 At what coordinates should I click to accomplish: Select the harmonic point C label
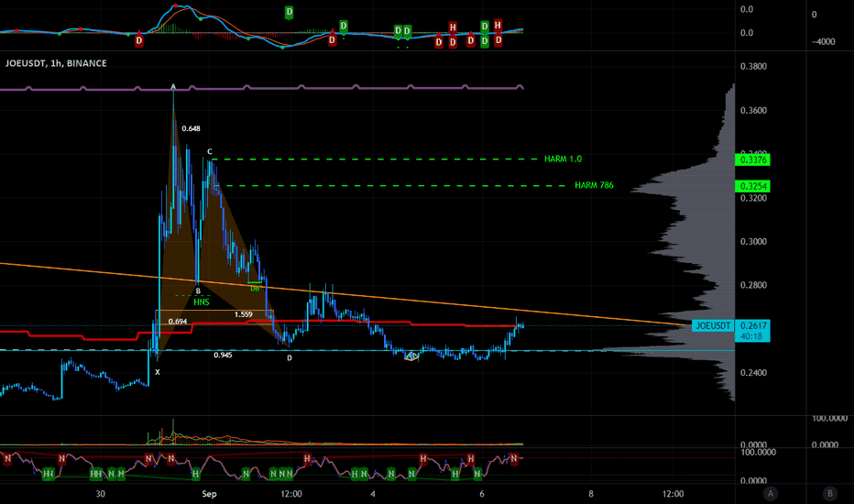pos(210,151)
